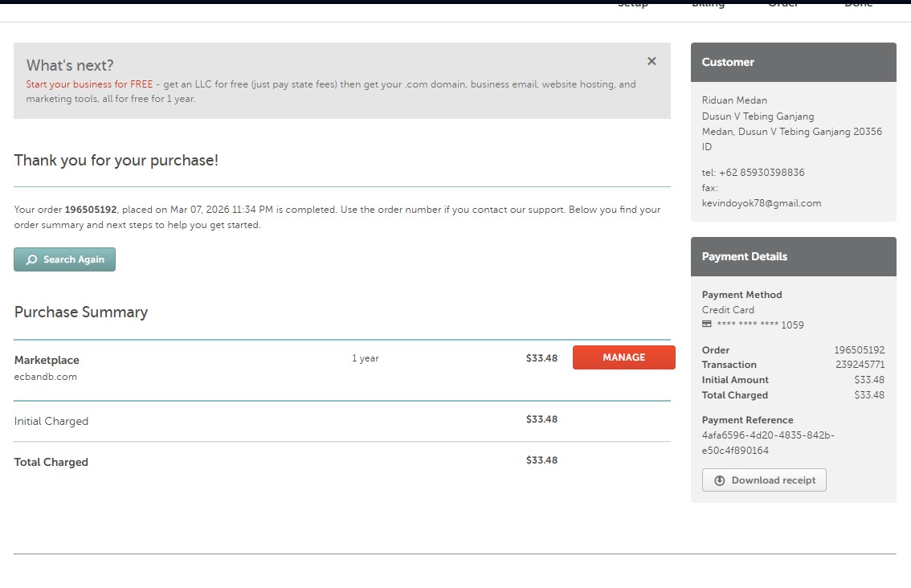Screen dimensions: 911x588
Task: Select the Order step at top
Action: coord(782,5)
